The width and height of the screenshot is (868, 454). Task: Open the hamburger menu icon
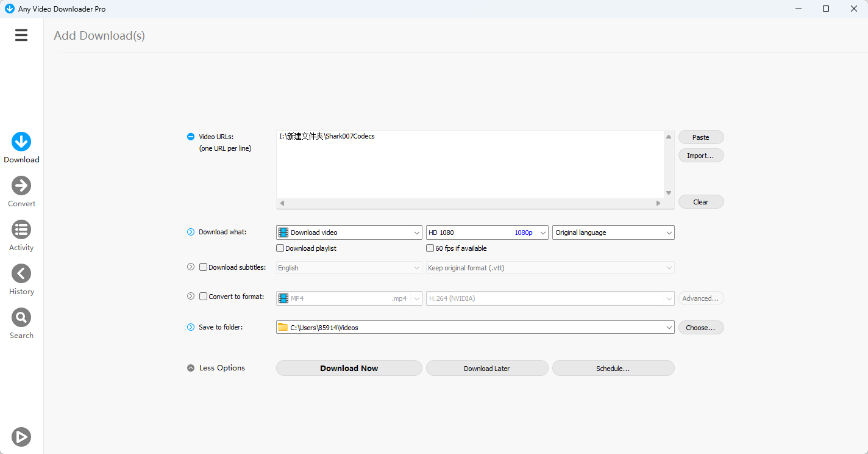(21, 35)
